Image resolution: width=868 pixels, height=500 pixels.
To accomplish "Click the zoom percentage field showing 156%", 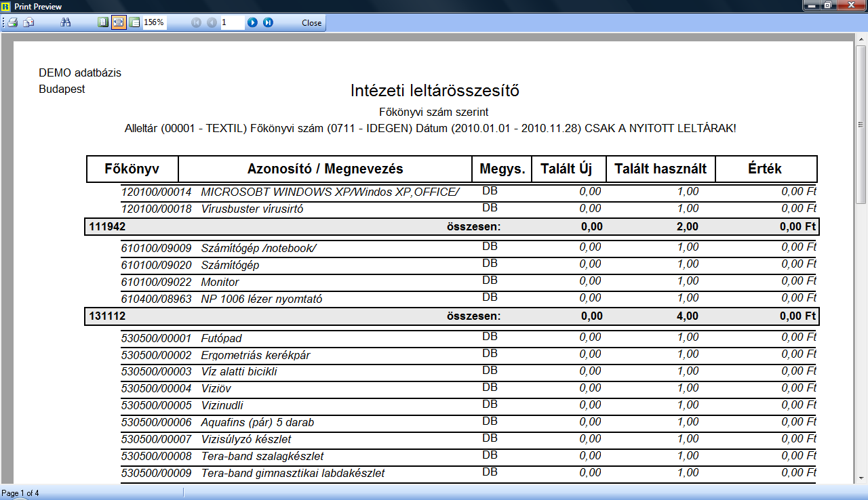I will [x=155, y=22].
